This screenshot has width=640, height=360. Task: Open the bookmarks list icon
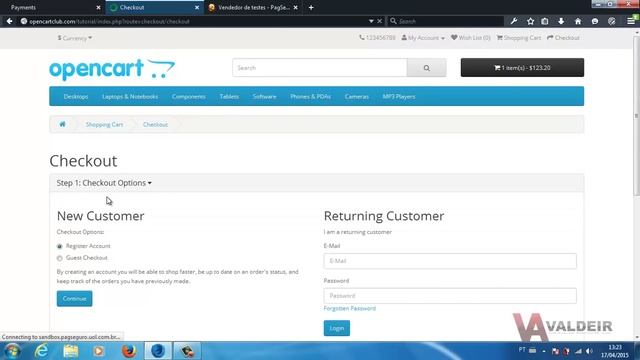pos(545,21)
